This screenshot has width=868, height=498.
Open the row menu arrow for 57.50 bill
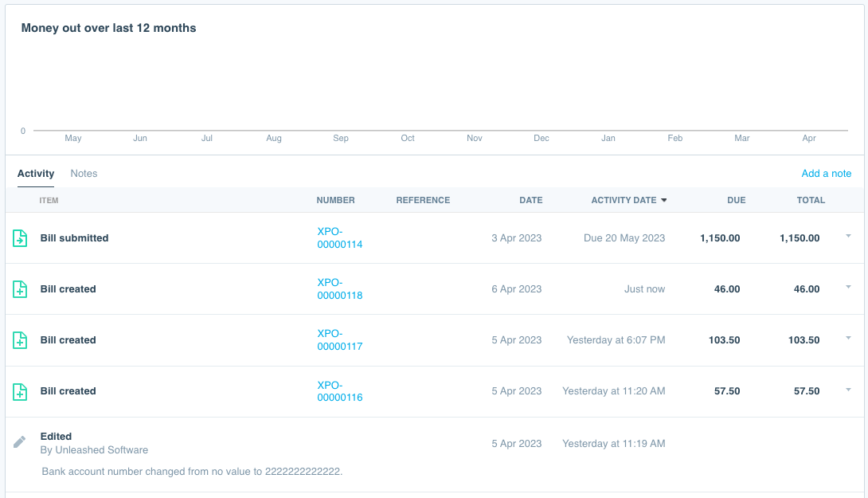click(x=848, y=390)
